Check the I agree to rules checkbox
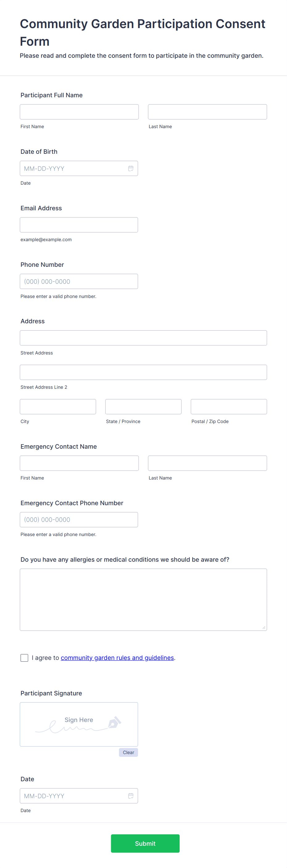The width and height of the screenshot is (287, 868). pyautogui.click(x=24, y=658)
